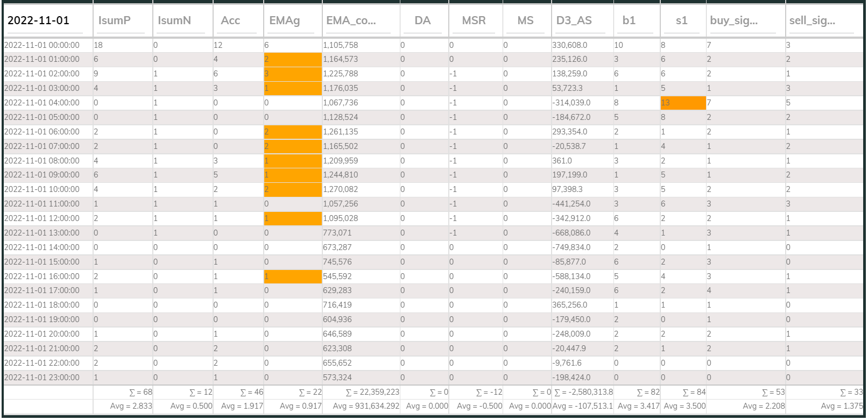Click the MS column header
868x420 pixels.
click(x=527, y=20)
